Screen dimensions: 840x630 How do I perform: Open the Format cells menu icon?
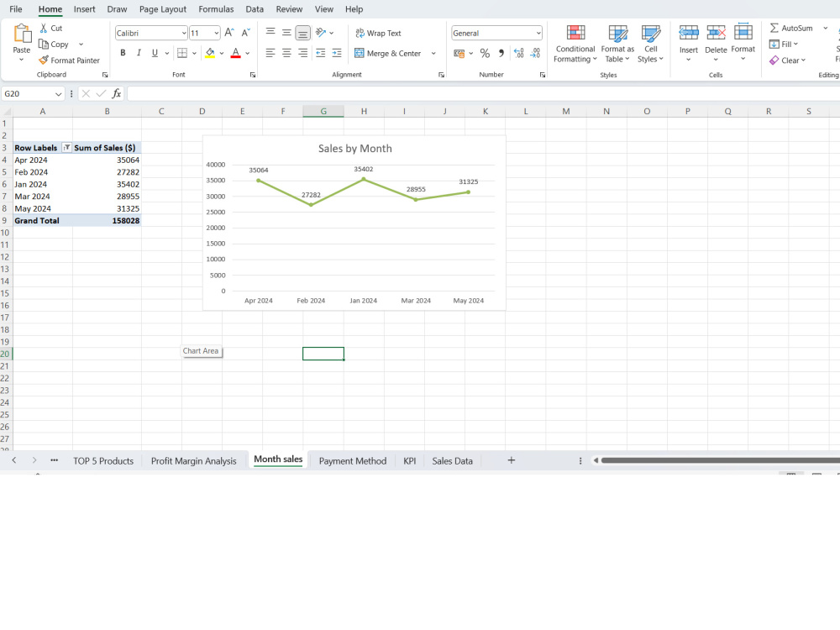click(743, 32)
